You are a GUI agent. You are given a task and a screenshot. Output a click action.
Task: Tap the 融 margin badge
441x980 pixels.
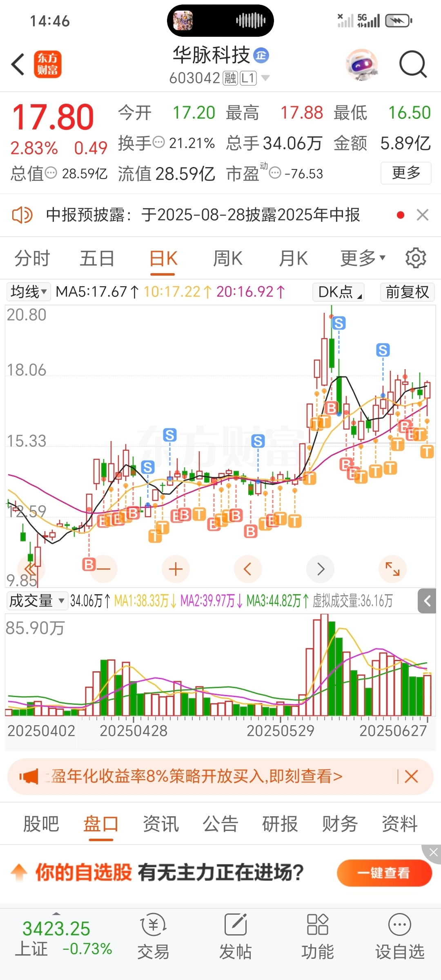[x=230, y=78]
